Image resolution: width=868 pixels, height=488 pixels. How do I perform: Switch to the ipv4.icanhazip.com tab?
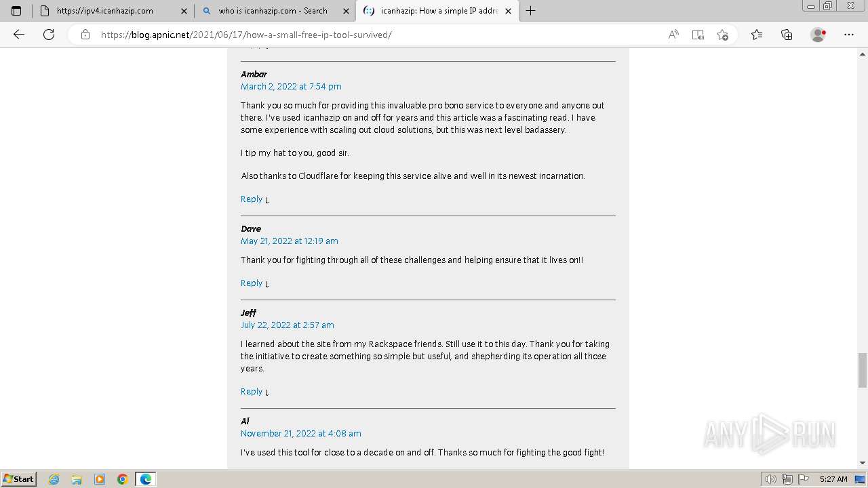pos(113,11)
